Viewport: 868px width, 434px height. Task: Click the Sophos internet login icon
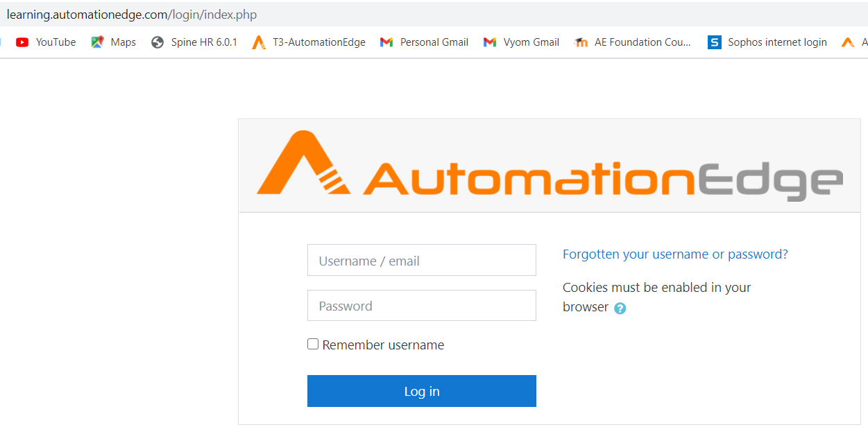point(714,42)
